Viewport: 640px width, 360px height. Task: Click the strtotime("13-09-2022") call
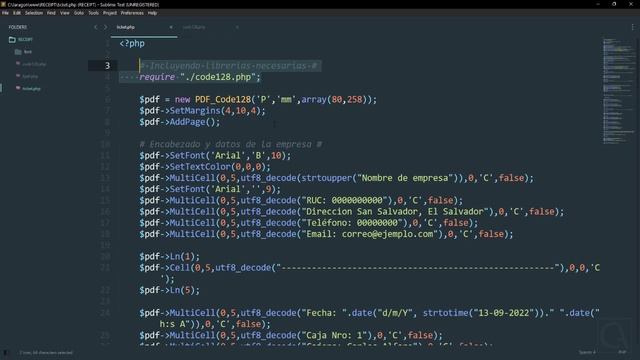click(x=481, y=313)
